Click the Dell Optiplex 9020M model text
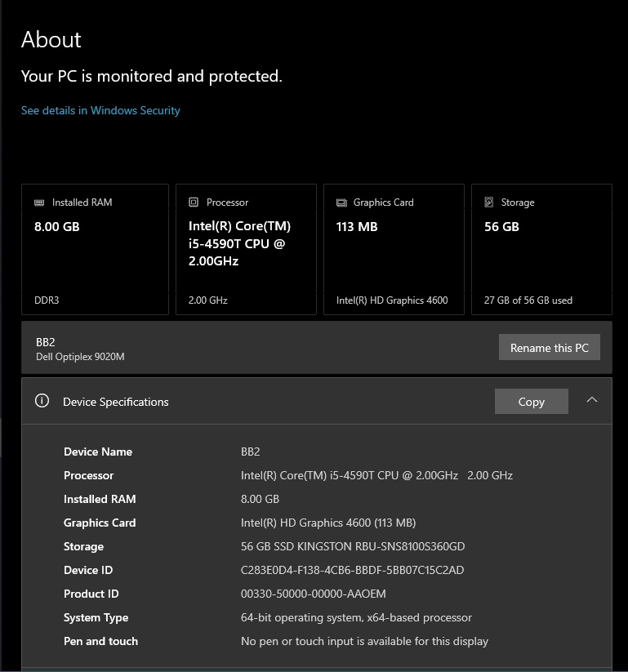 [80, 357]
